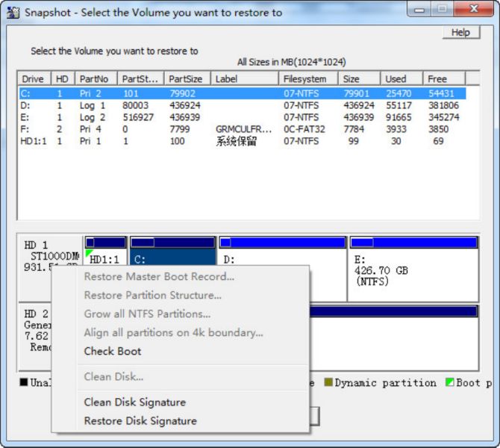Choose Restore Disk Signature from the context menu
The image size is (500, 448).
coord(140,420)
